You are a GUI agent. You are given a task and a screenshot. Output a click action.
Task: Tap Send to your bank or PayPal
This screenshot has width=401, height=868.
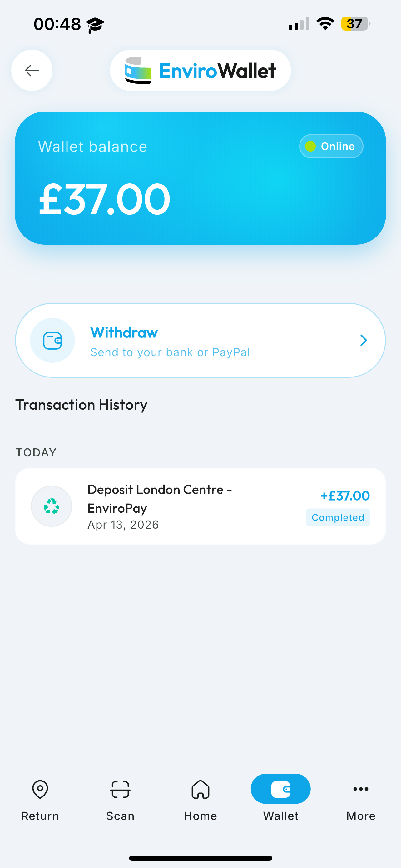click(x=170, y=352)
